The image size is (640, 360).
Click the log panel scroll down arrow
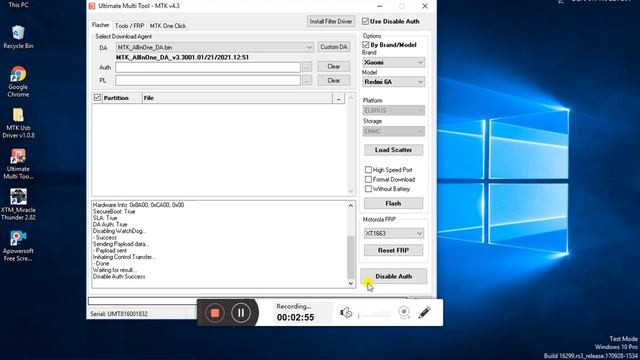click(x=351, y=283)
